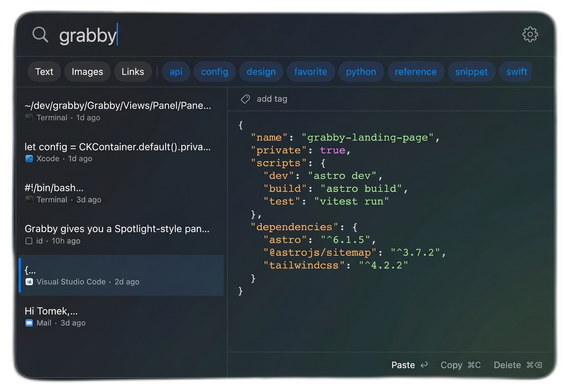Select the 'Hi Tomek,...' clip

point(121,316)
